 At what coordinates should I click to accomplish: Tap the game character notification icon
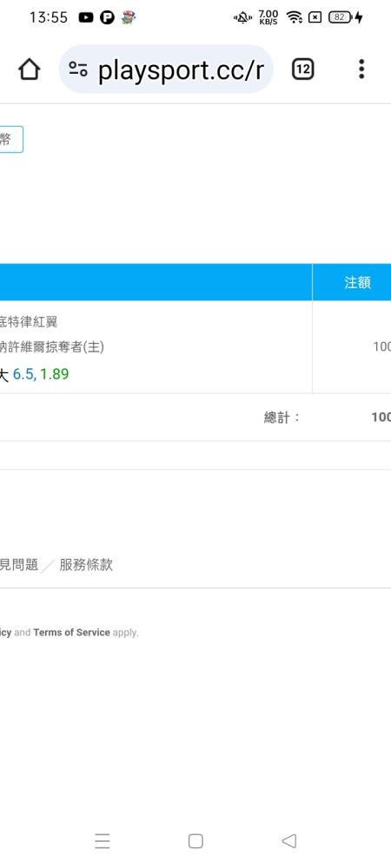click(129, 17)
